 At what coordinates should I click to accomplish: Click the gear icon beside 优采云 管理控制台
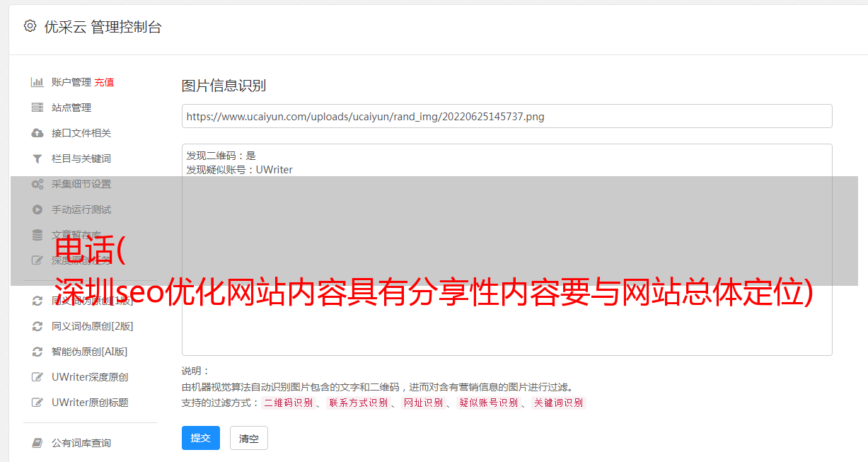(x=30, y=26)
